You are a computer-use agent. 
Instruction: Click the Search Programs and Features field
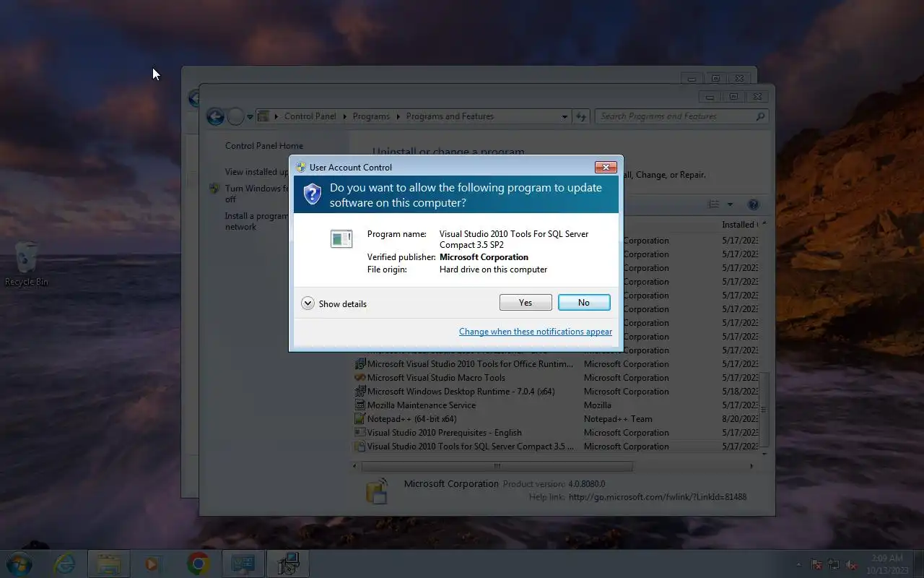pyautogui.click(x=681, y=116)
